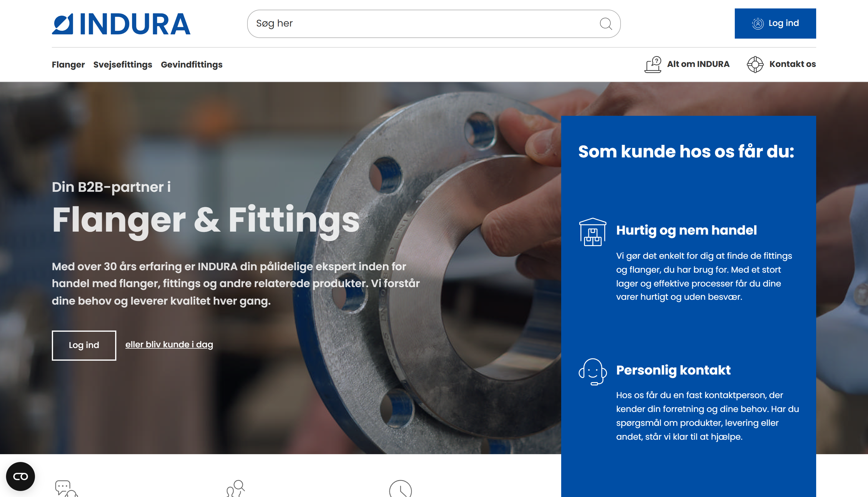Click the warehouse boxes icon
868x497 pixels.
coord(593,232)
